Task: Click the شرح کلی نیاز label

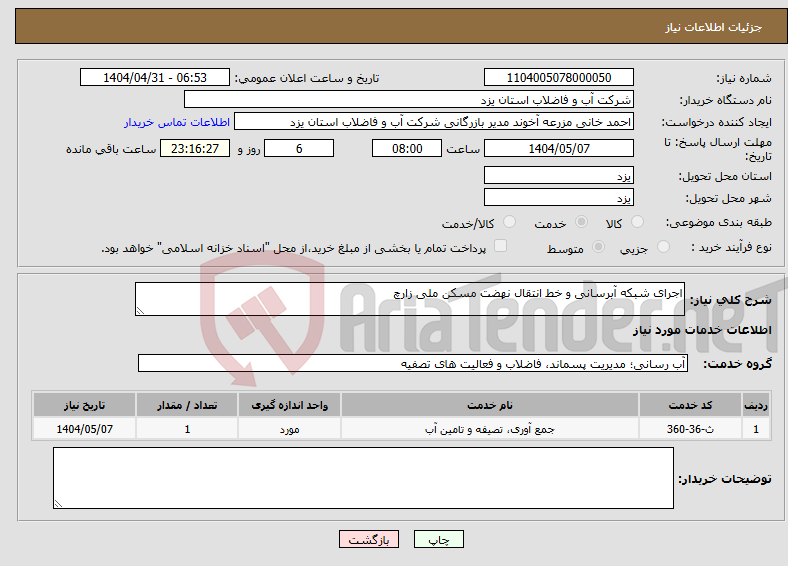Action: [x=731, y=300]
